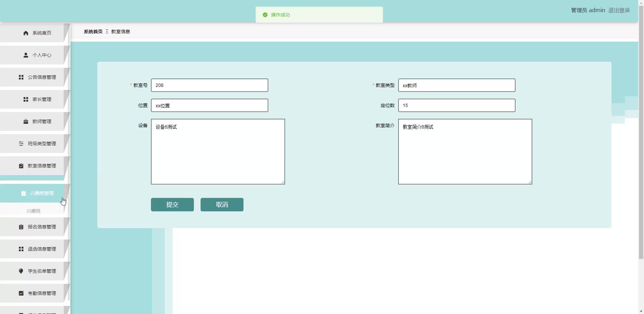
Task: Click the scrollbar down arrow
Action: 641,311
